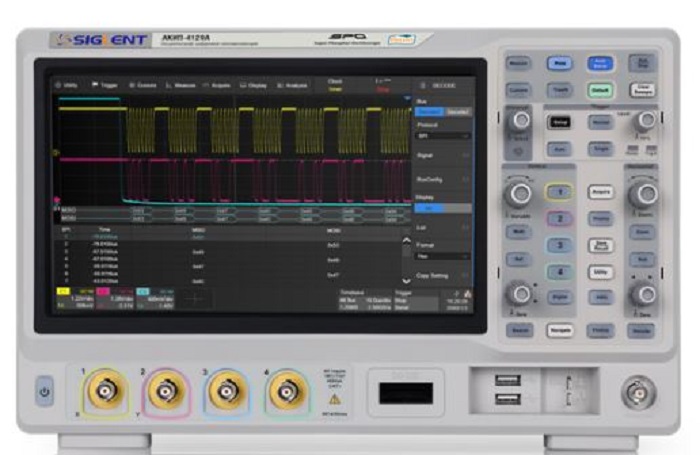Push the Print hardware button
This screenshot has width=700, height=455.
click(x=559, y=63)
